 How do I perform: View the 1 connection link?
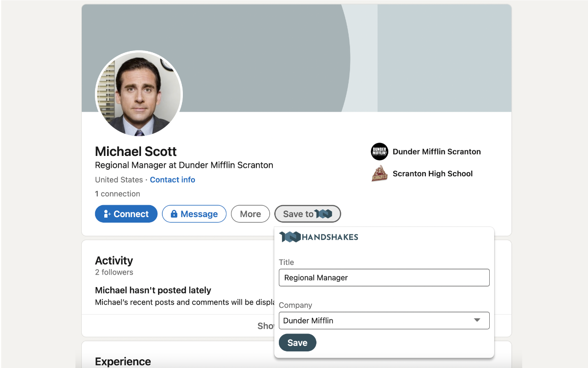pyautogui.click(x=118, y=194)
